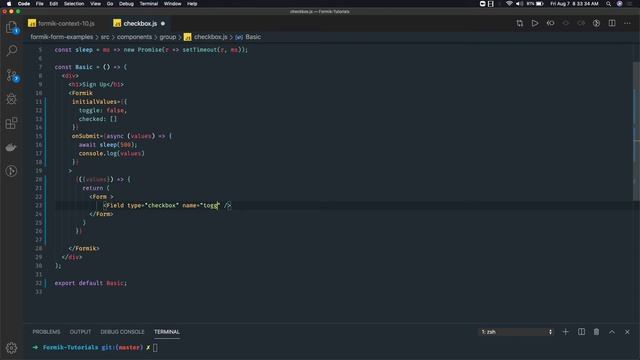This screenshot has width=640, height=360.
Task: Open the Manage settings gear
Action: point(11,348)
